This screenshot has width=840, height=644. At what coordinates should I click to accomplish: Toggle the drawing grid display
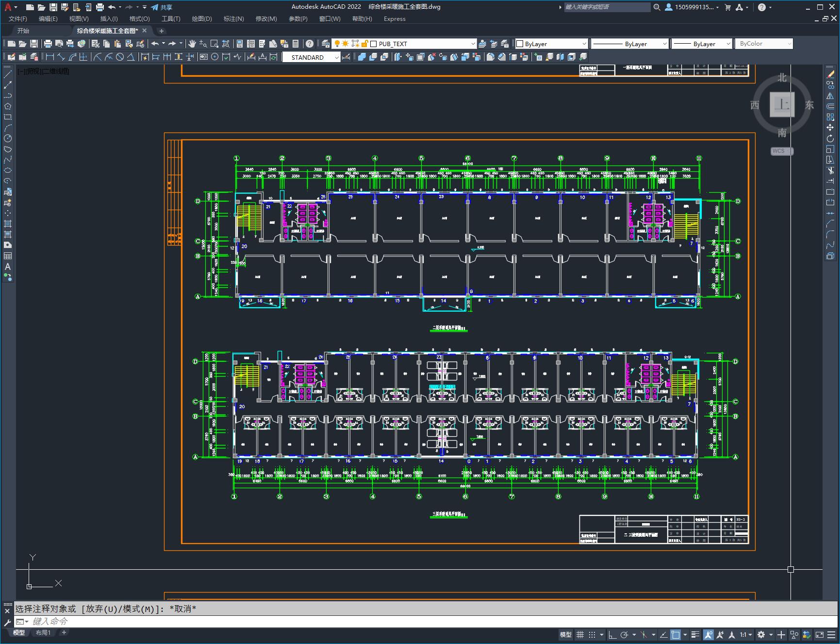click(x=580, y=634)
